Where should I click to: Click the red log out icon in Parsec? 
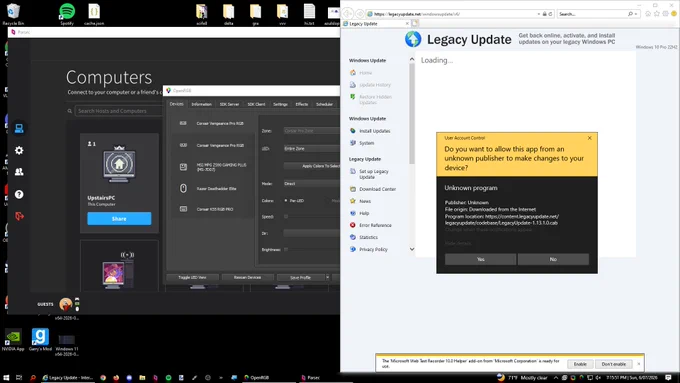(x=19, y=216)
